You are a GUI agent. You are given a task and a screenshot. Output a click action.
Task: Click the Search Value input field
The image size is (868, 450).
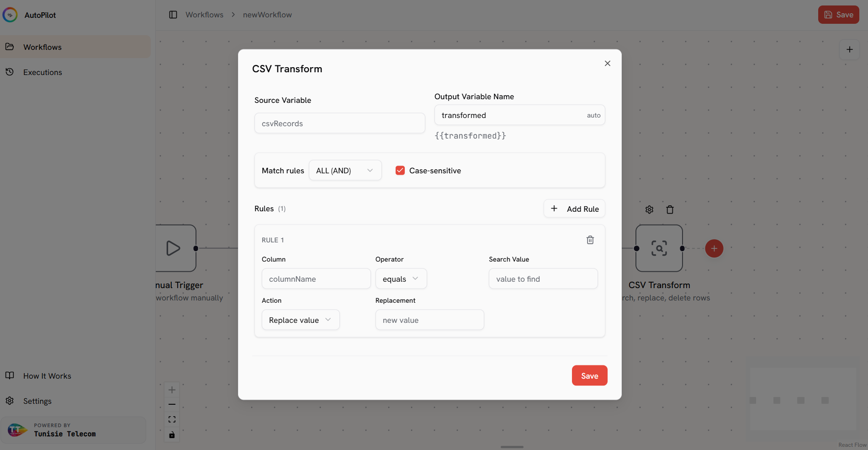pyautogui.click(x=543, y=279)
